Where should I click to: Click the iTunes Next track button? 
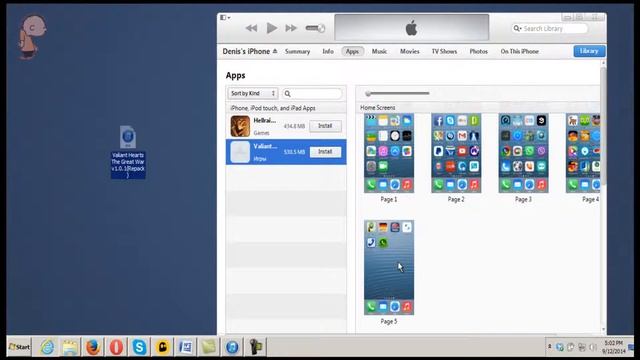tap(291, 28)
